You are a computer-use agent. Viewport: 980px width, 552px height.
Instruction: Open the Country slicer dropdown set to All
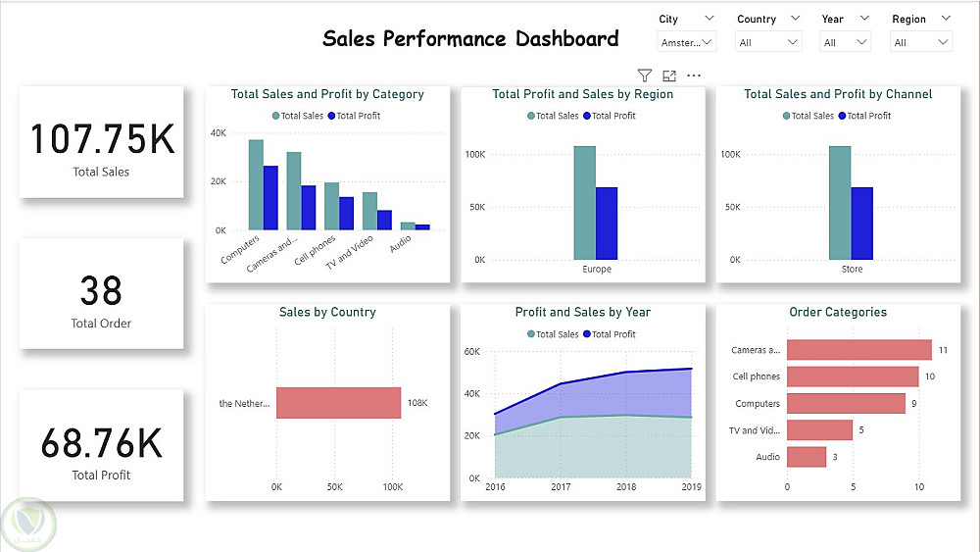[x=769, y=42]
